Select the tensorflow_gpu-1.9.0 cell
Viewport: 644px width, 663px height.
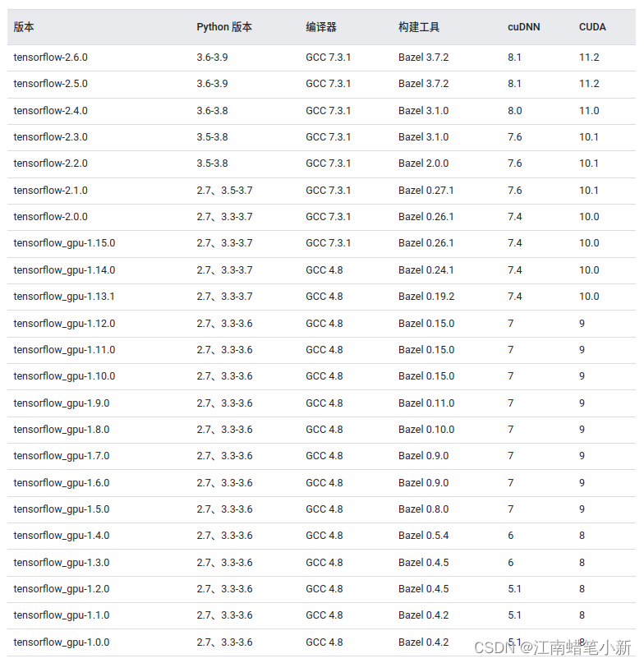[62, 403]
